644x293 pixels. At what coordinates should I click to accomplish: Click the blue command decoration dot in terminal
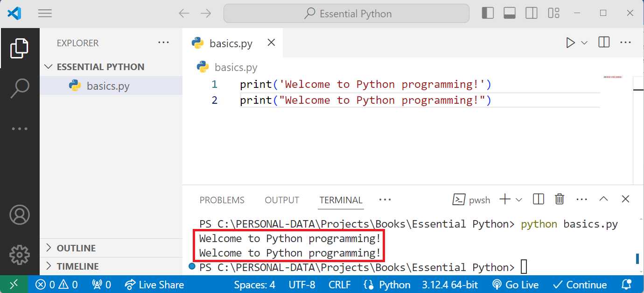(x=191, y=266)
